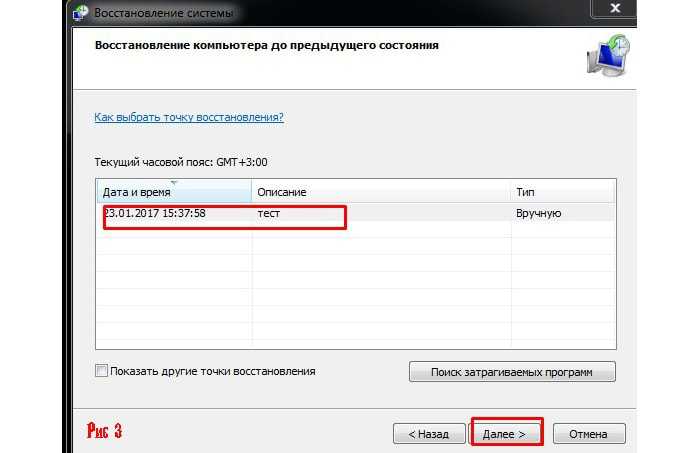Cancel the wizard with 'Отмена' button

[588, 434]
